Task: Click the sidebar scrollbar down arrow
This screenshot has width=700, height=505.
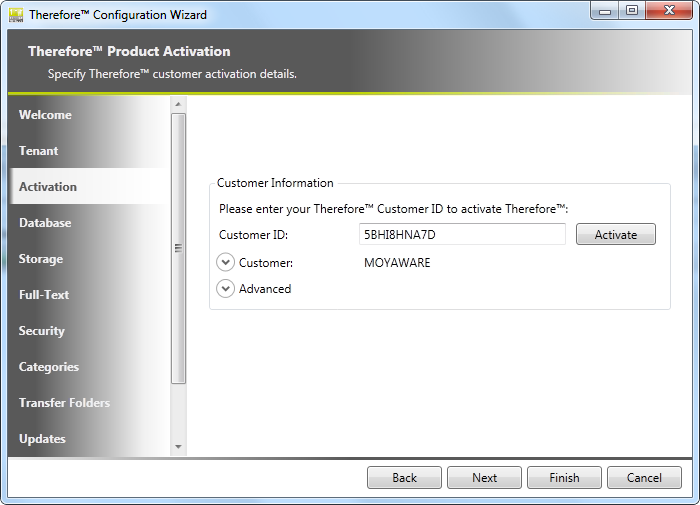Action: click(x=179, y=447)
